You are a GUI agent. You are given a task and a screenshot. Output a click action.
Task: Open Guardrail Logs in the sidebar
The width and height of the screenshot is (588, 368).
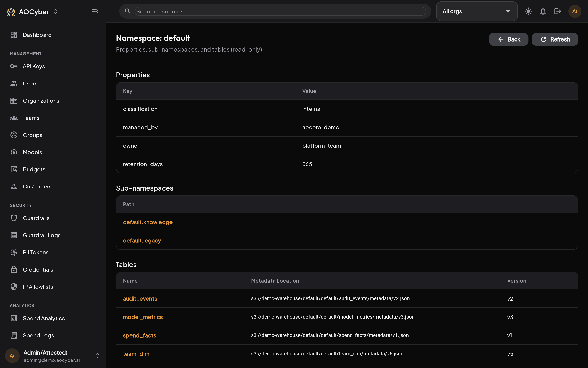pyautogui.click(x=42, y=235)
